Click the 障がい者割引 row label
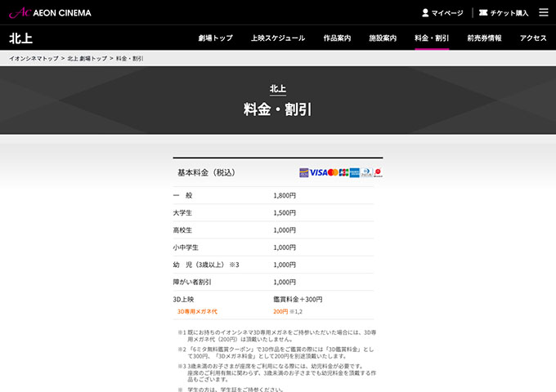This screenshot has height=392, width=556. click(x=192, y=283)
